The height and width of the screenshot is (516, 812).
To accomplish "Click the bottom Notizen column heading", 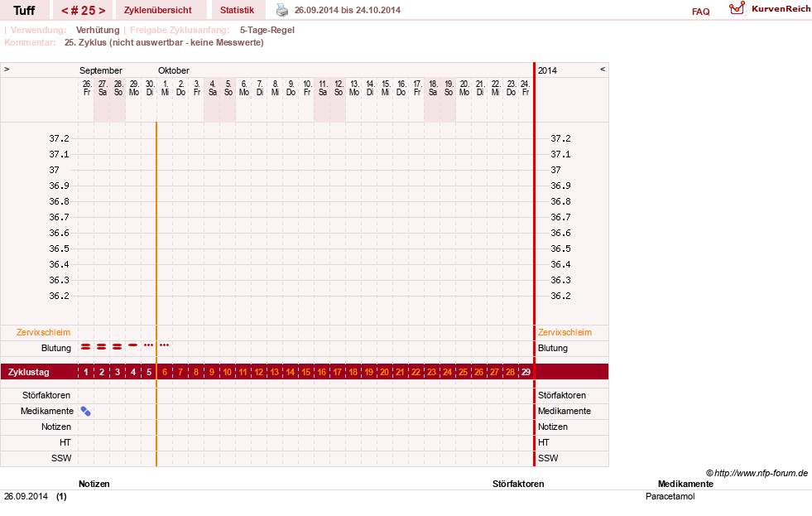I will click(x=94, y=484).
